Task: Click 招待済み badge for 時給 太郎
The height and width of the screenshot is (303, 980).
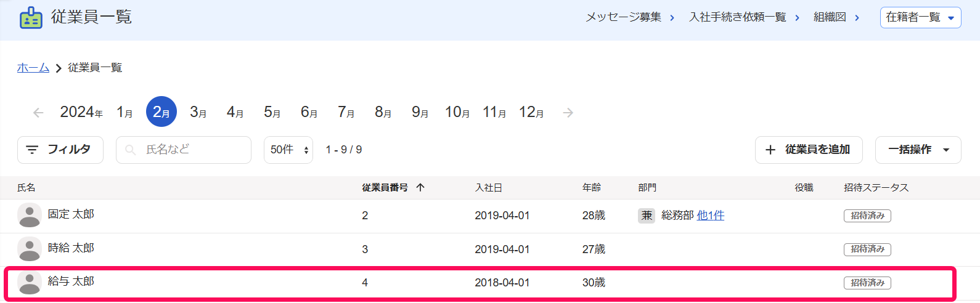Action: click(867, 249)
